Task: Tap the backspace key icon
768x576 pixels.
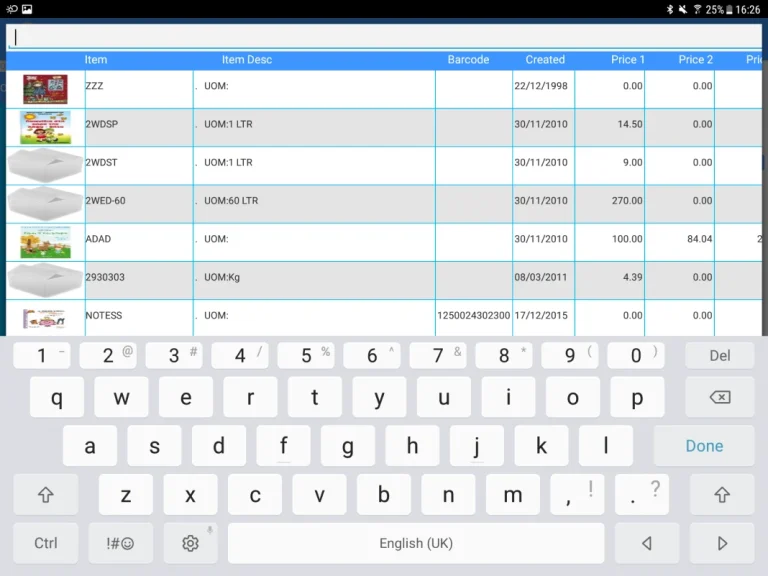Action: [x=720, y=397]
